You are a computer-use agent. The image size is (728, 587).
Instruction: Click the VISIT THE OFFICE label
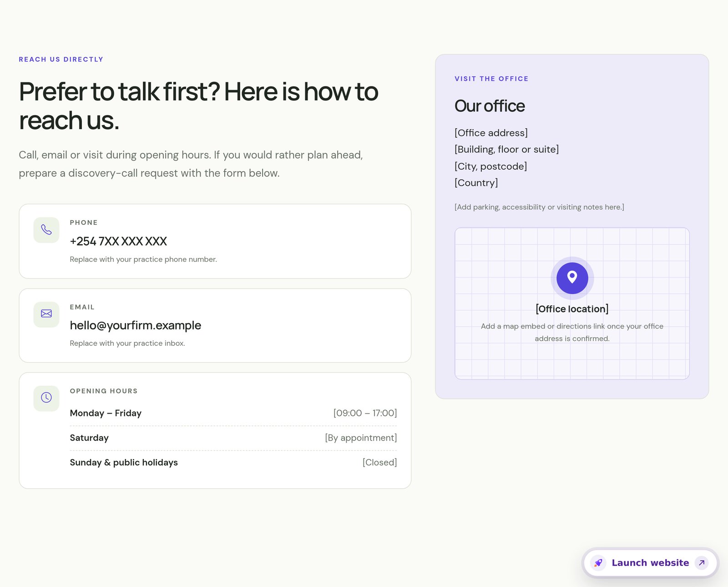491,79
